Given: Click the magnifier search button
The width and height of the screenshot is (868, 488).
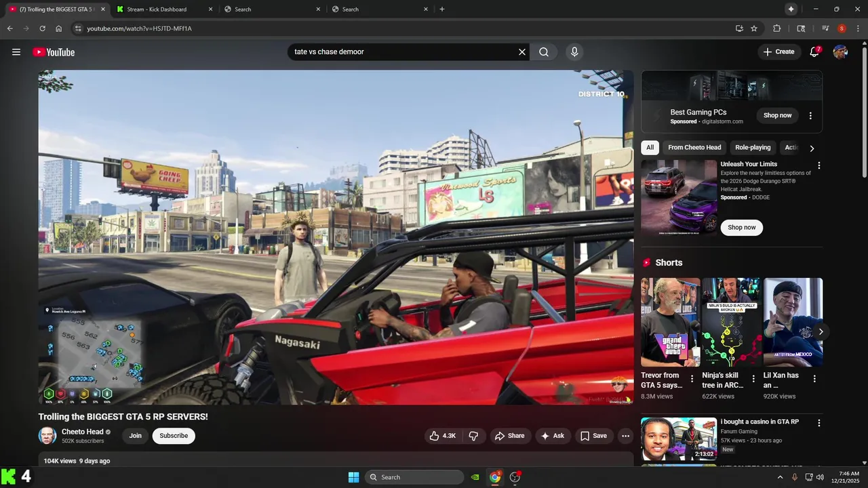Looking at the screenshot, I should click(x=544, y=52).
